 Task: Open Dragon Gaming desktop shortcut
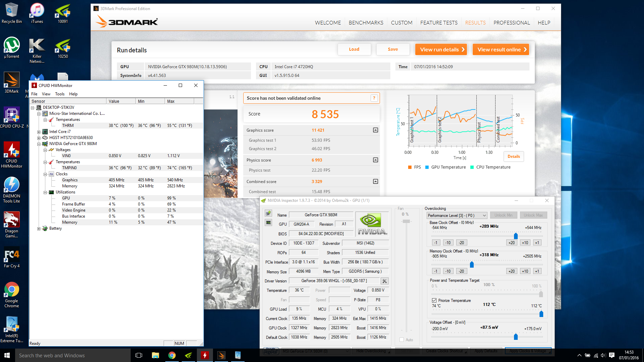(x=12, y=225)
